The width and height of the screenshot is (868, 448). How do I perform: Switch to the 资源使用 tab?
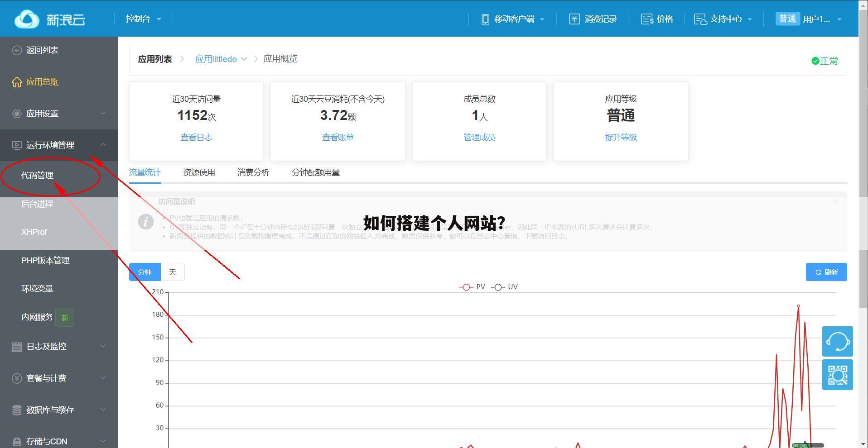point(199,172)
